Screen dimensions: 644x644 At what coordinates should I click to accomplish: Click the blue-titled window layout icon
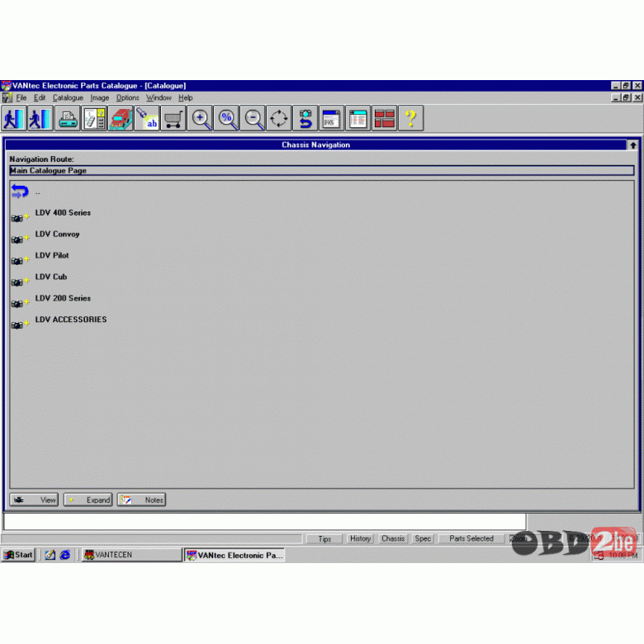click(331, 119)
